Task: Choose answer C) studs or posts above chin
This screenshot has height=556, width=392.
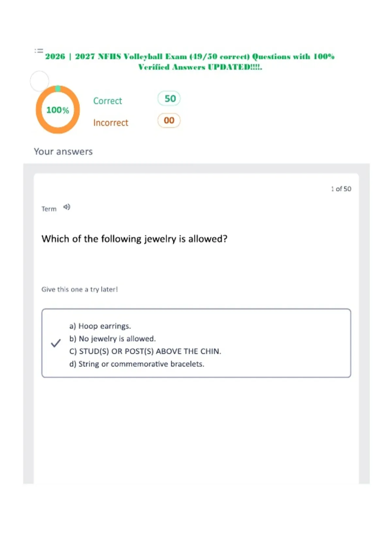Action: [145, 351]
